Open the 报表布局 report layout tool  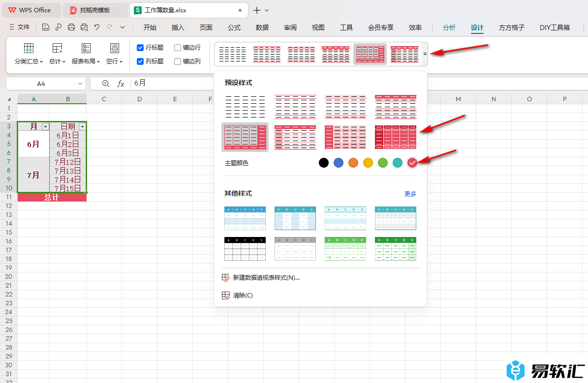pos(86,53)
